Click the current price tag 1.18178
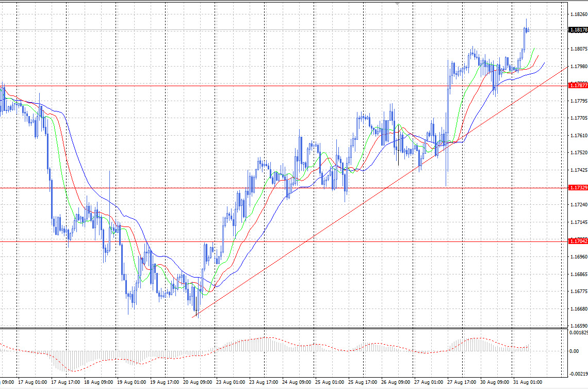 [578, 30]
